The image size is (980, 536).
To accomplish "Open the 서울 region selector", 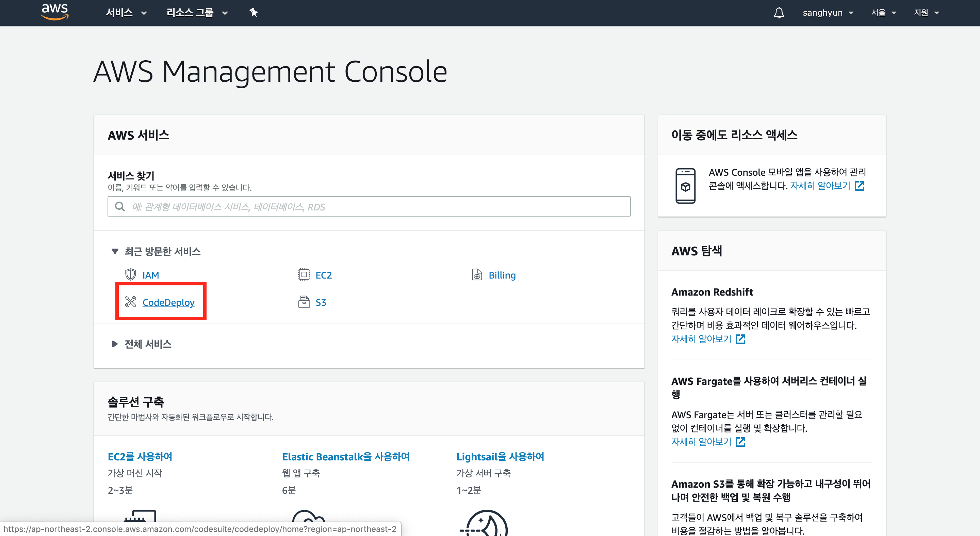I will 883,13.
